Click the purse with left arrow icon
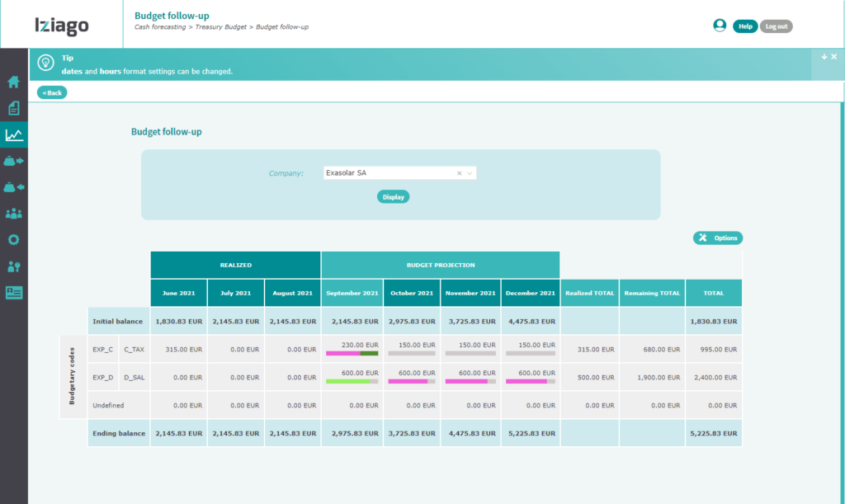The image size is (845, 504). click(x=13, y=187)
